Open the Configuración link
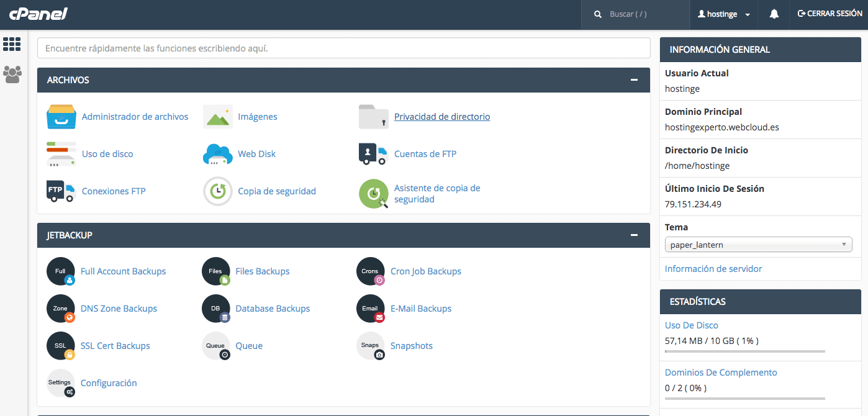868x416 pixels. coord(109,383)
